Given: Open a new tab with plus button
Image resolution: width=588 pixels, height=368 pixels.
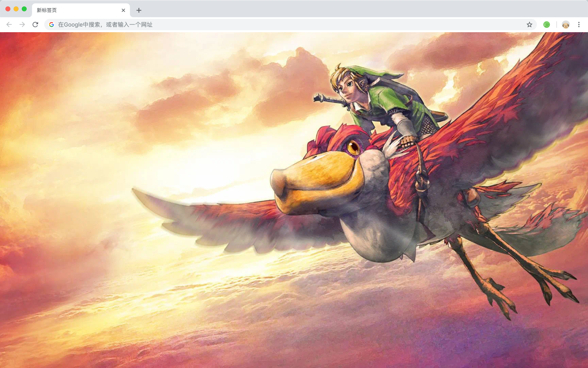Looking at the screenshot, I should click(x=139, y=10).
